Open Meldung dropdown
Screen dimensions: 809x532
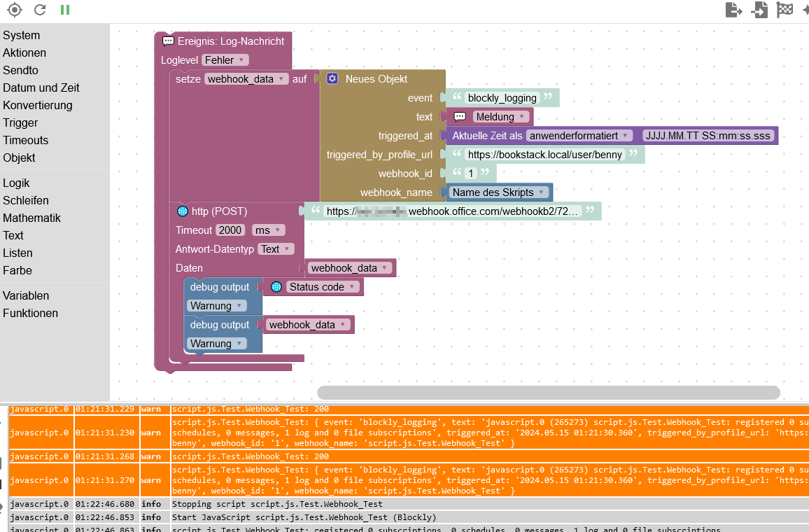pyautogui.click(x=501, y=117)
